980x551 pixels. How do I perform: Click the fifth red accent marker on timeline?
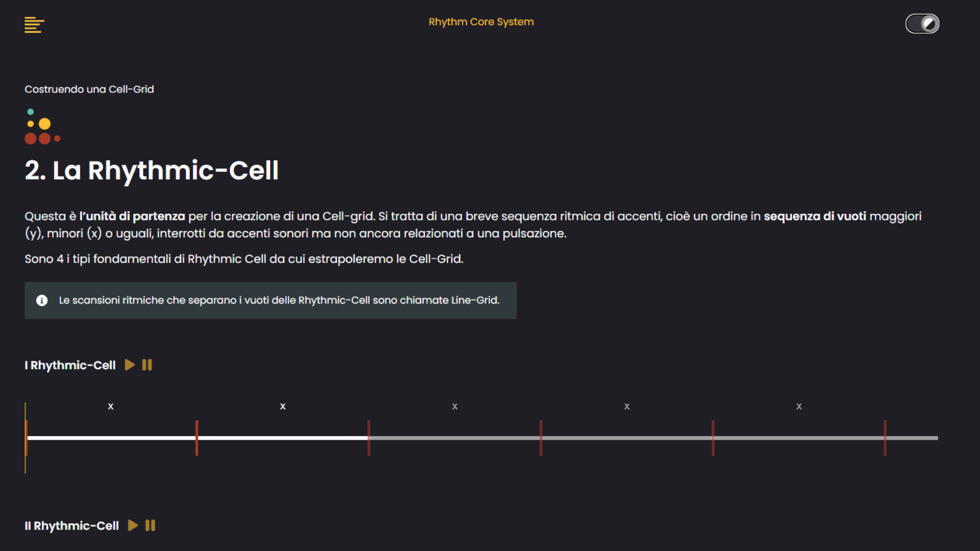(713, 438)
